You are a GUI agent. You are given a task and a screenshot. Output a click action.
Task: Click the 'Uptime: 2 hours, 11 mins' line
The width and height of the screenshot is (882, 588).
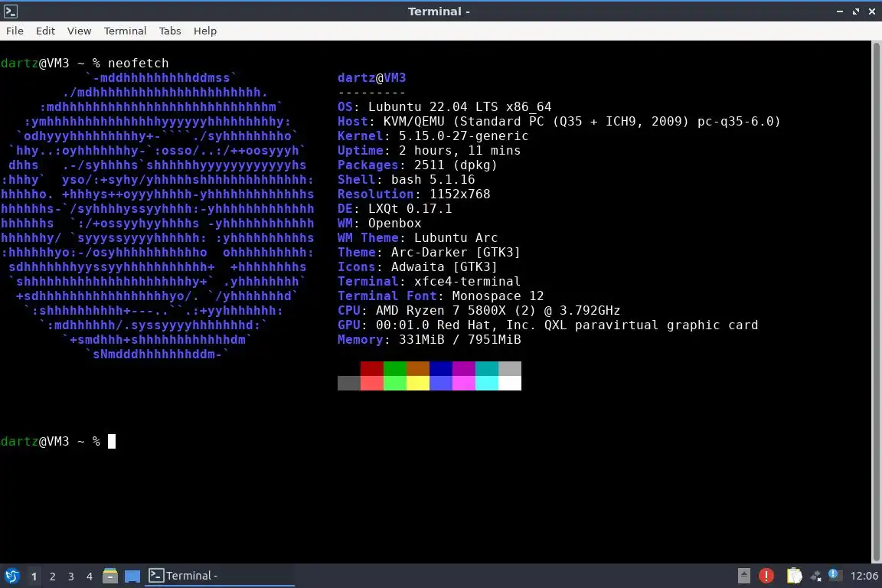point(430,151)
